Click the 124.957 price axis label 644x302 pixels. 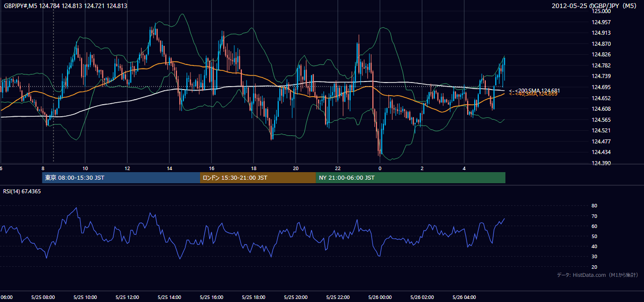(x=601, y=22)
